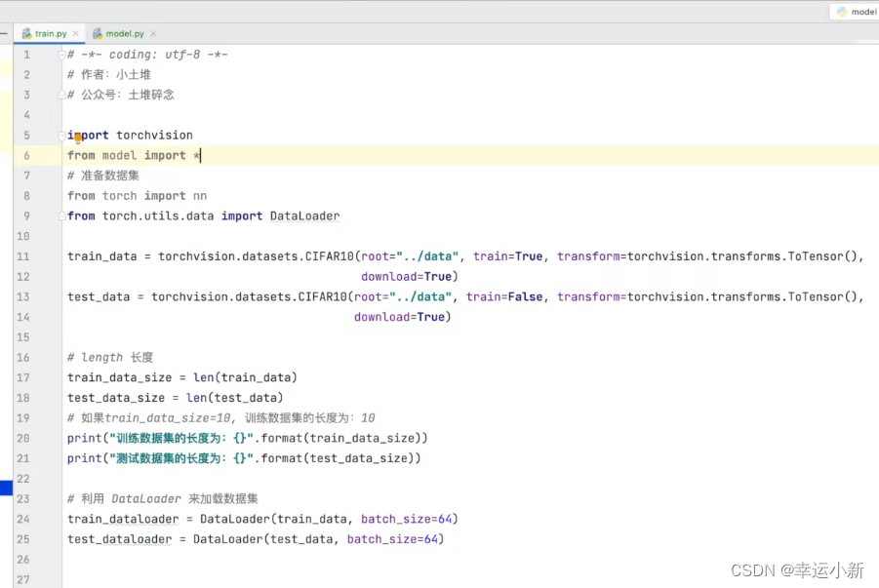Viewport: 879px width, 588px height.
Task: Close the model.py tab
Action: (154, 34)
